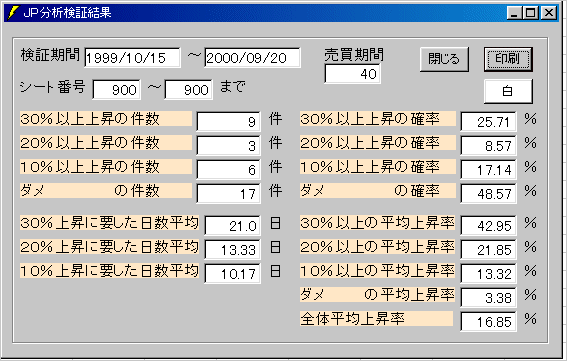Select the 30%以上の平均上昇率 field showing 42.95

pyautogui.click(x=489, y=226)
